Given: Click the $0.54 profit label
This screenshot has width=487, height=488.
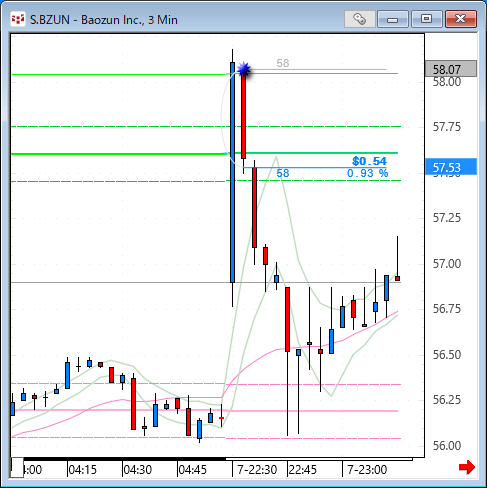Looking at the screenshot, I should click(x=369, y=161).
